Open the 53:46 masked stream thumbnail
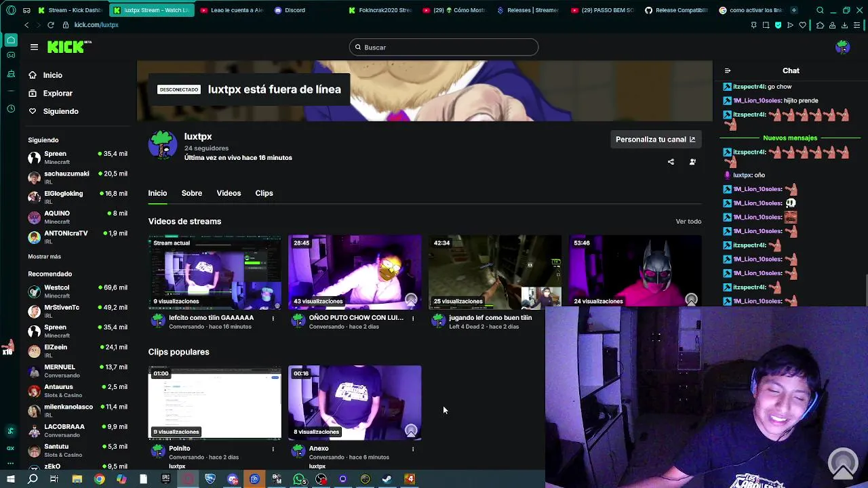868x488 pixels. [635, 272]
